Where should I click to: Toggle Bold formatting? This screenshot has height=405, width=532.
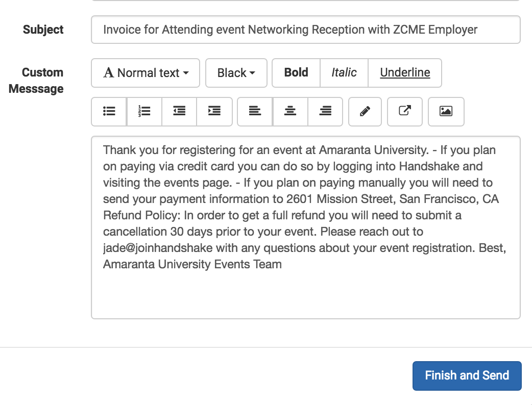click(x=296, y=73)
